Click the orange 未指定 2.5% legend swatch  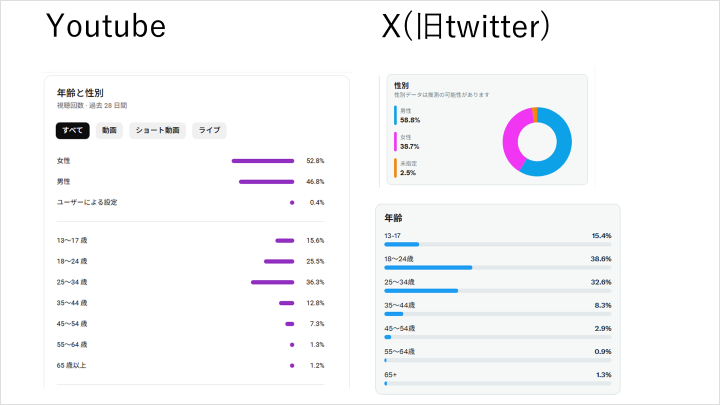(x=396, y=167)
